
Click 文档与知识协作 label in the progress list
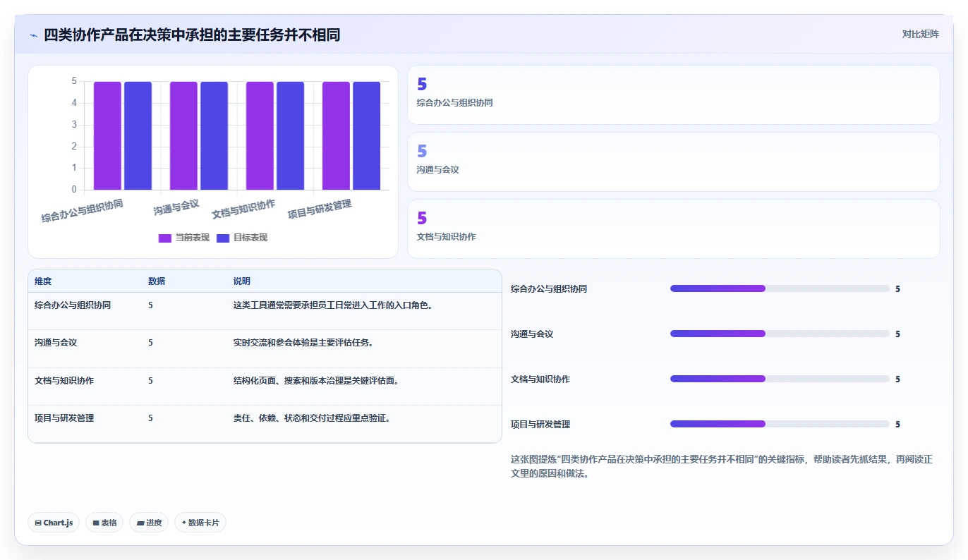coord(540,379)
